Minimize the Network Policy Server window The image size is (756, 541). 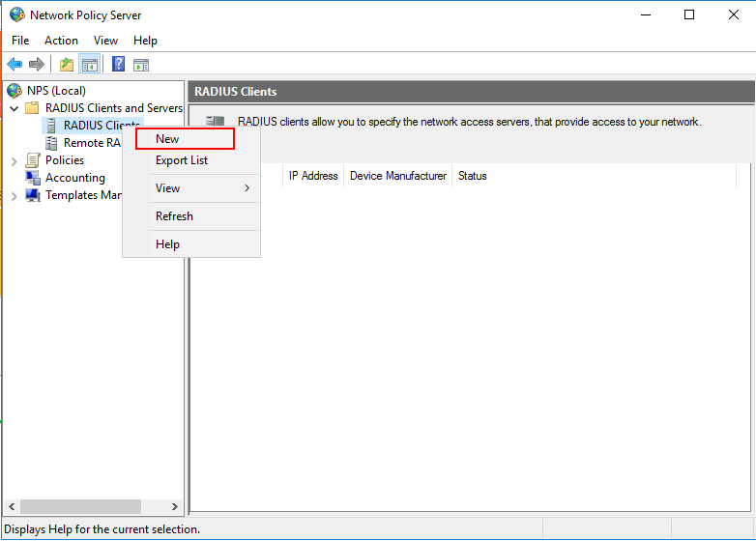646,14
